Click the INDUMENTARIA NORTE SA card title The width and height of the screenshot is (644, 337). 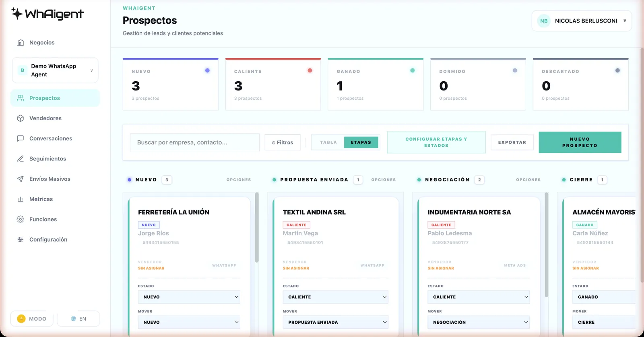(x=469, y=212)
